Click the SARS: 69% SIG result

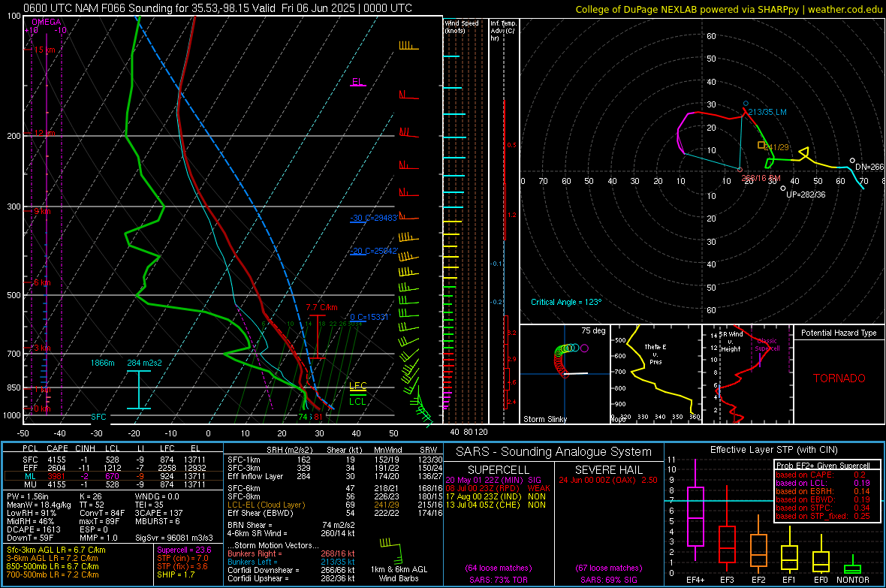608,580
